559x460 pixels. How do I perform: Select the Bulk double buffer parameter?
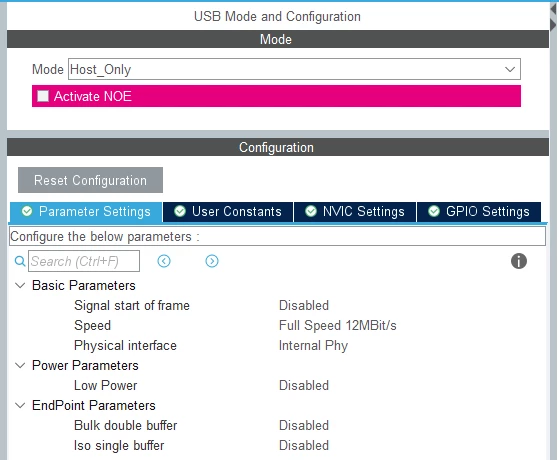(x=125, y=425)
